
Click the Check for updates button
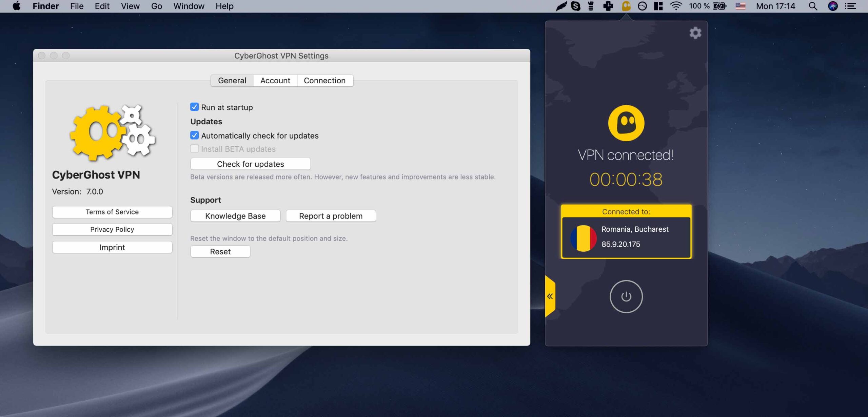coord(250,164)
